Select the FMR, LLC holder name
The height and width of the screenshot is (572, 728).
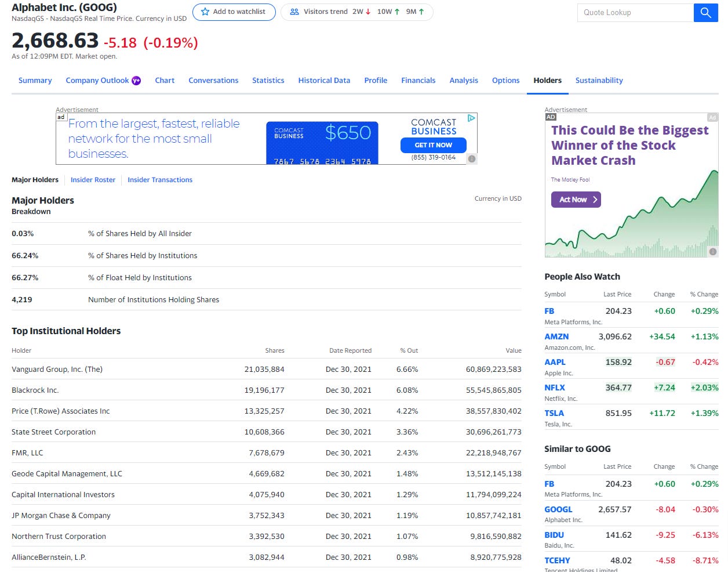(27, 452)
